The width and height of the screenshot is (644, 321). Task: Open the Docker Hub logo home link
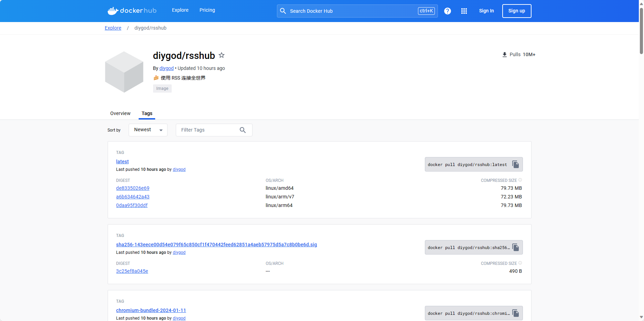[132, 11]
